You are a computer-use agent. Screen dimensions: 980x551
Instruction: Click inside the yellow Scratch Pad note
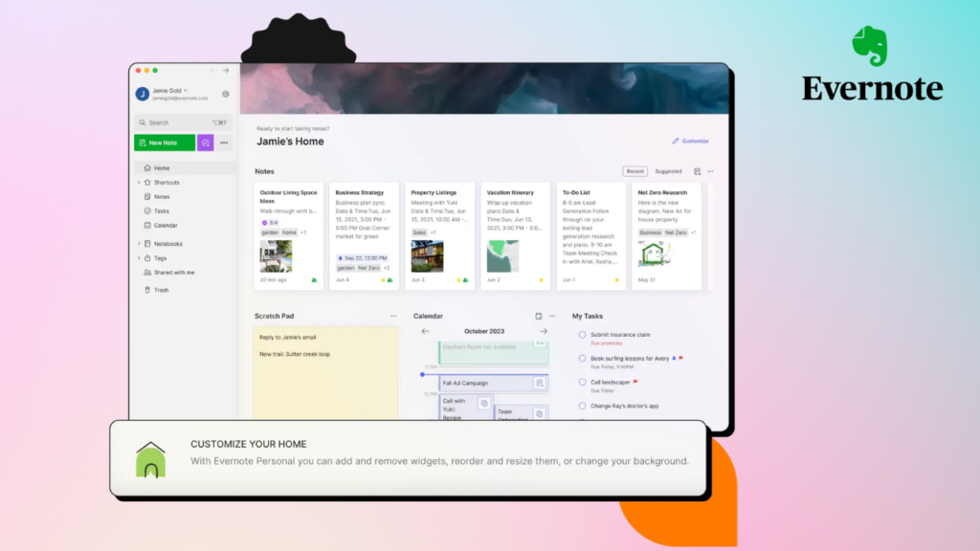click(325, 373)
